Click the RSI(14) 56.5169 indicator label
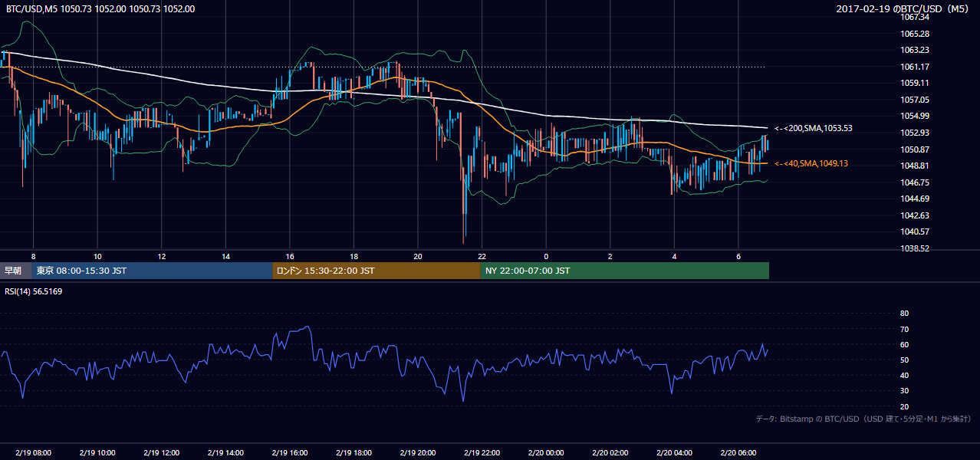The width and height of the screenshot is (980, 460). [34, 291]
